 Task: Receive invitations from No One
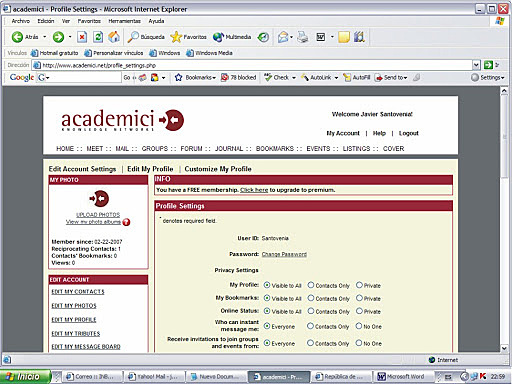(x=359, y=343)
